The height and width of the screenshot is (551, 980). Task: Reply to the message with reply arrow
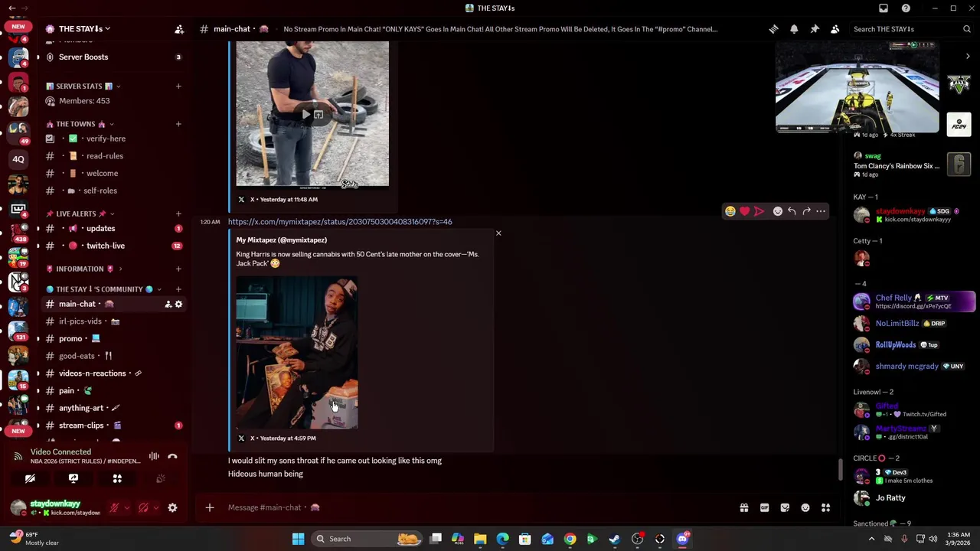[792, 211]
